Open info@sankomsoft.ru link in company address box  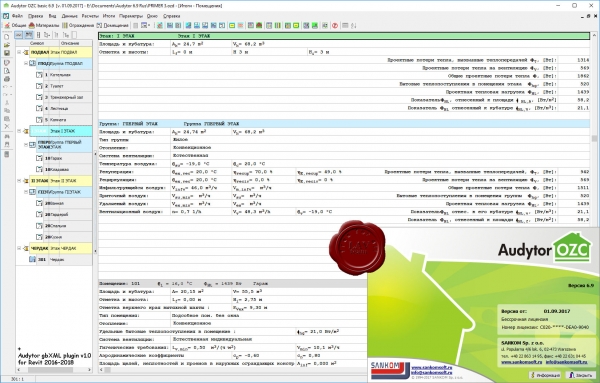click(x=566, y=362)
